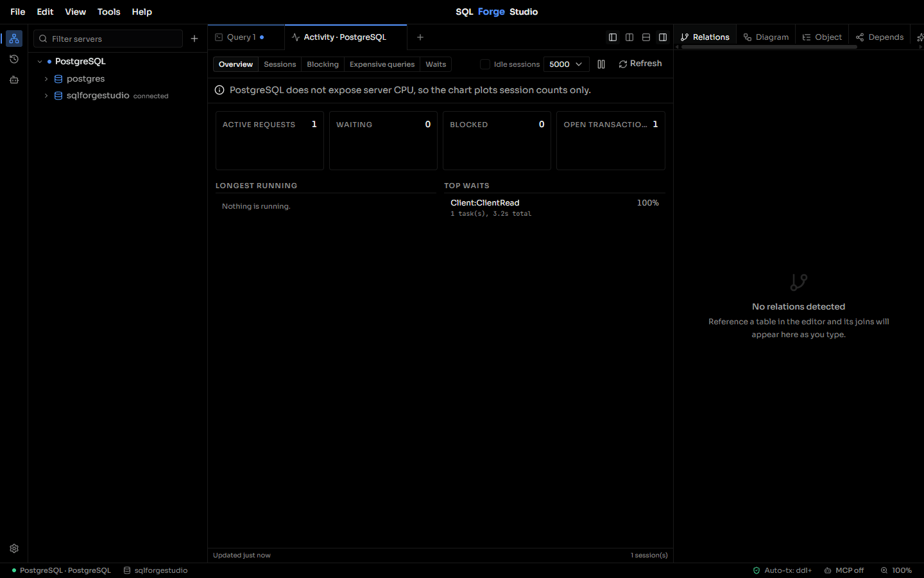Image resolution: width=924 pixels, height=578 pixels.
Task: Click the 1 session(s) footer text
Action: point(649,556)
